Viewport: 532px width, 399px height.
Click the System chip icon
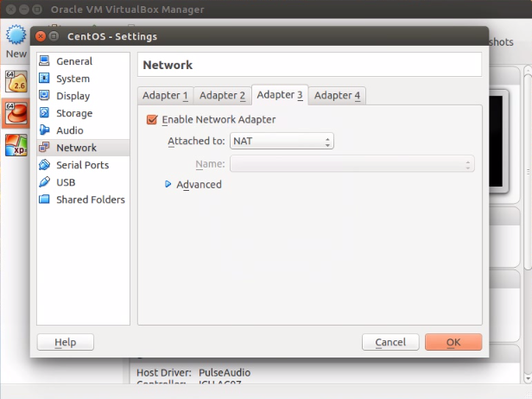tap(44, 79)
